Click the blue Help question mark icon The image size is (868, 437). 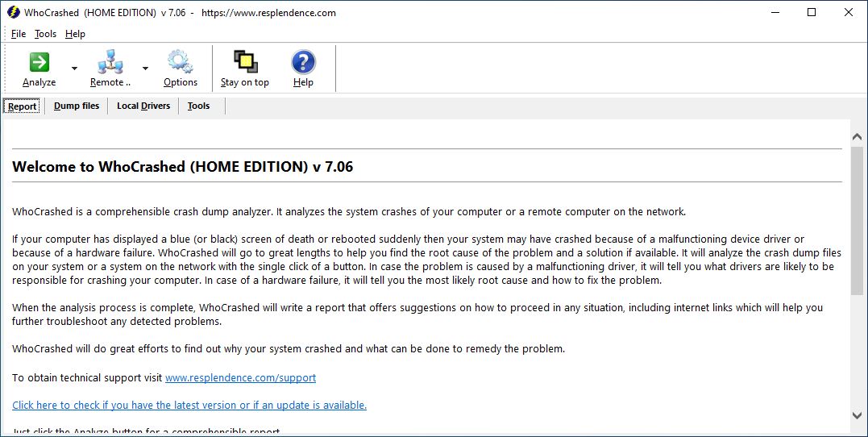coord(303,62)
